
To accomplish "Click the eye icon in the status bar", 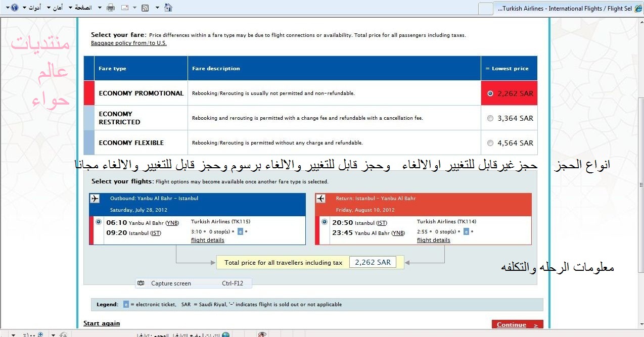I will tap(262, 334).
